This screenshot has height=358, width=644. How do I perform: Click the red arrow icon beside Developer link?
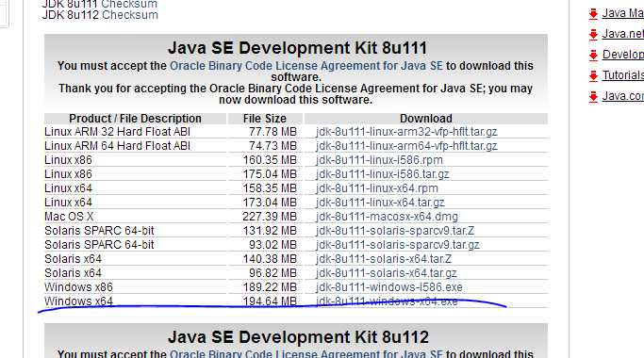click(593, 55)
